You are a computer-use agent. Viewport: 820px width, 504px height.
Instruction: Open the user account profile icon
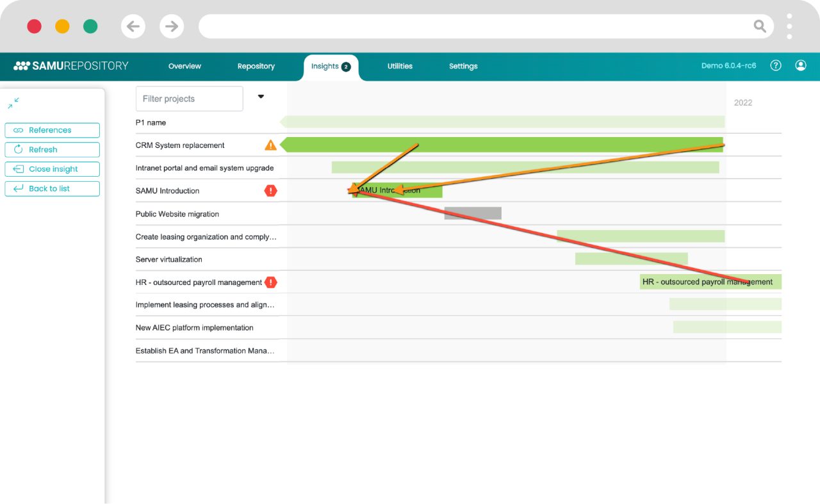801,65
